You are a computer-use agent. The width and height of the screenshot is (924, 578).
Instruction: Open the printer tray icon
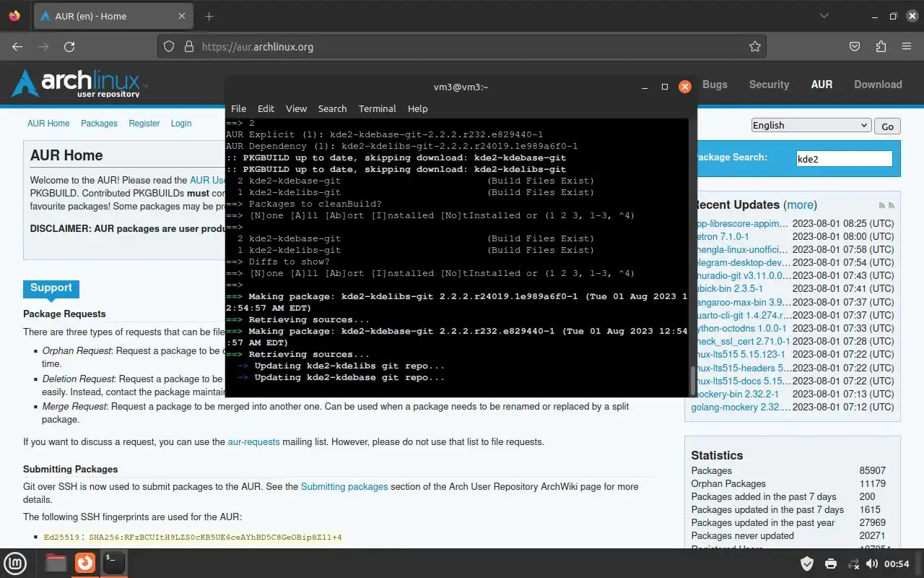(831, 564)
